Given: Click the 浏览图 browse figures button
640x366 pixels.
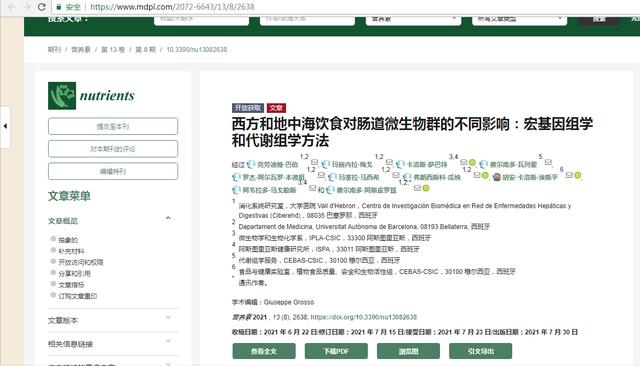Looking at the screenshot, I should pyautogui.click(x=408, y=351).
